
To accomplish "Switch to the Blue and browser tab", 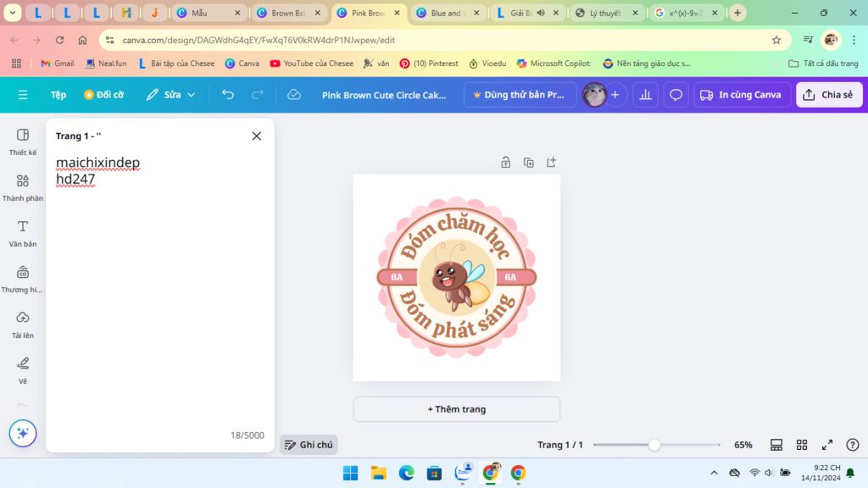I will tap(448, 13).
